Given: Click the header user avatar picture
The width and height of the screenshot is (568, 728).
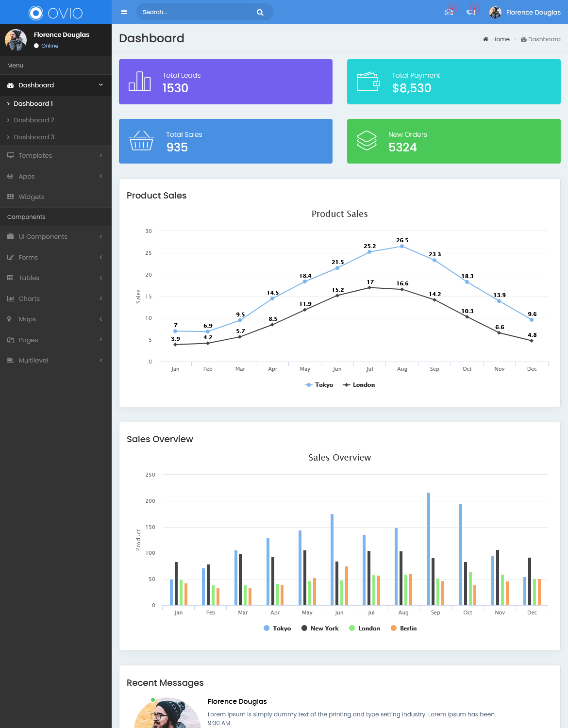Looking at the screenshot, I should (495, 12).
